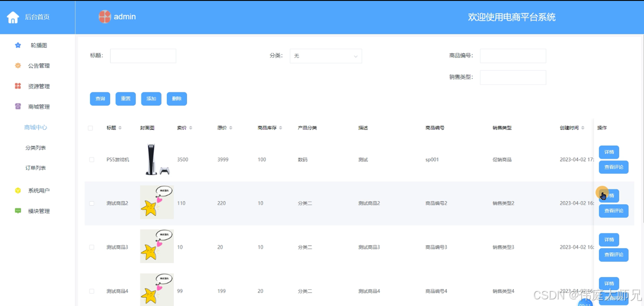Image resolution: width=644 pixels, height=306 pixels.
Task: Open the 轮播图 menu item
Action: coord(38,45)
